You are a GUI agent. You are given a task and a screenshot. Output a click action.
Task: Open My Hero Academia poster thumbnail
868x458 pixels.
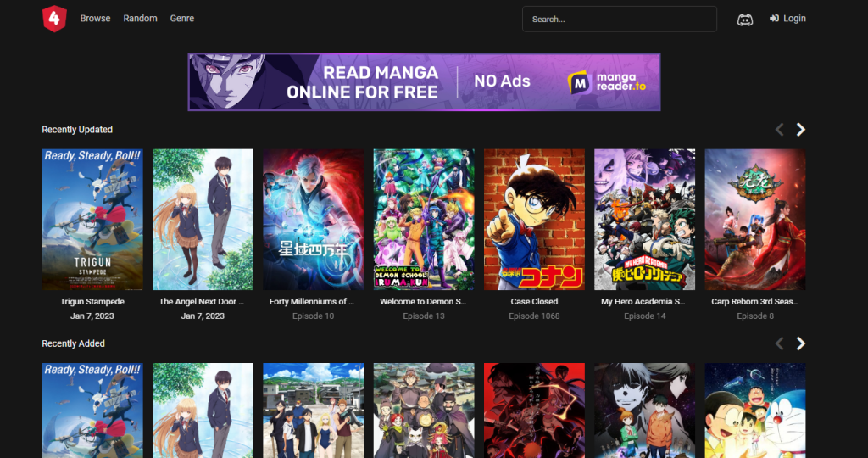pyautogui.click(x=644, y=220)
